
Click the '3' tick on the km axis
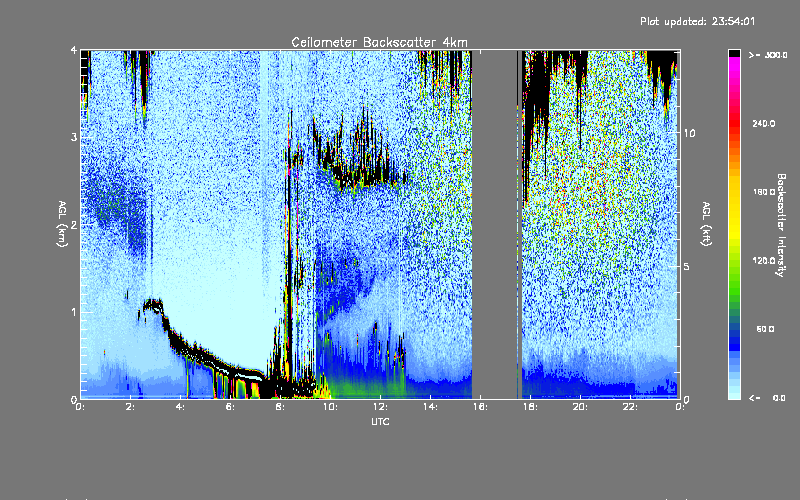74,137
